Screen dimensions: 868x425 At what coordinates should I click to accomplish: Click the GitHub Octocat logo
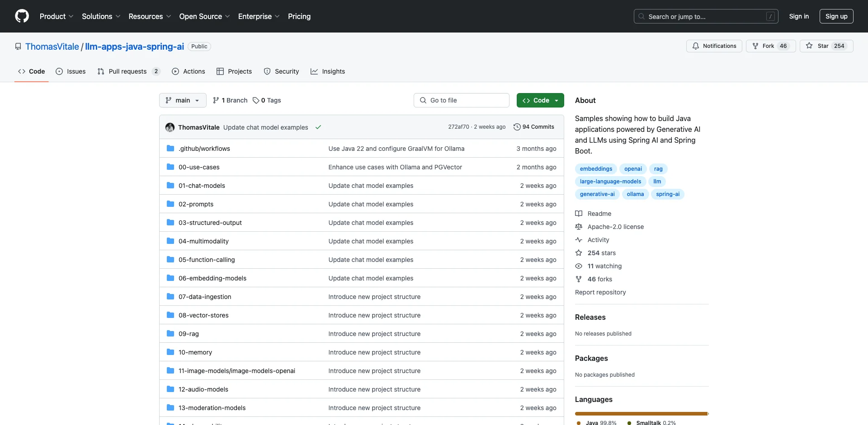(x=22, y=16)
